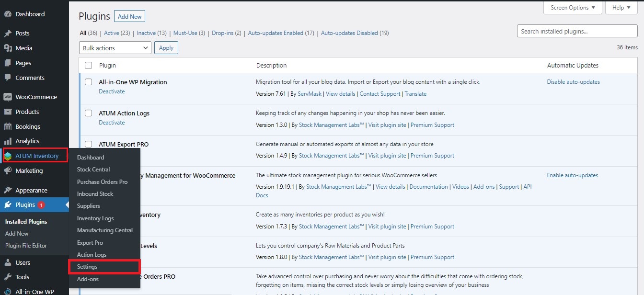Check the ATUM Export PRO plugin checkbox

click(88, 144)
